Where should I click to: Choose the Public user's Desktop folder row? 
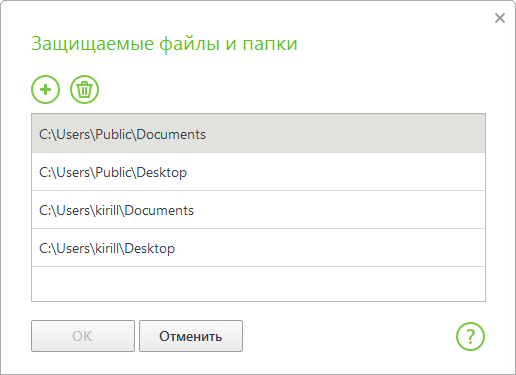pyautogui.click(x=258, y=172)
